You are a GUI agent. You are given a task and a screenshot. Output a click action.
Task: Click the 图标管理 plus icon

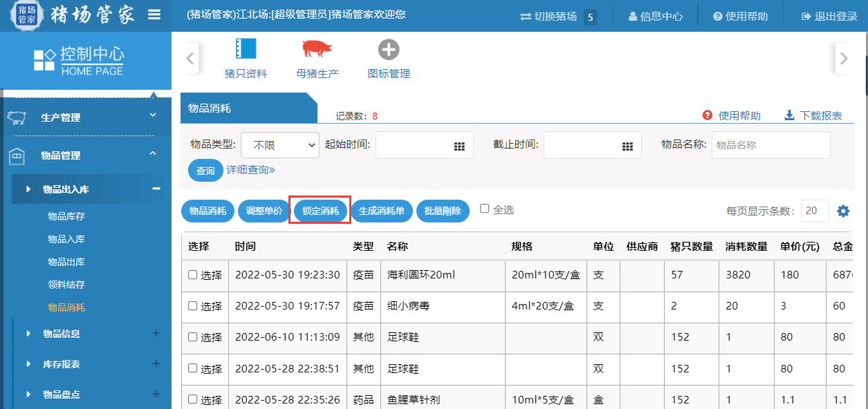pos(389,50)
